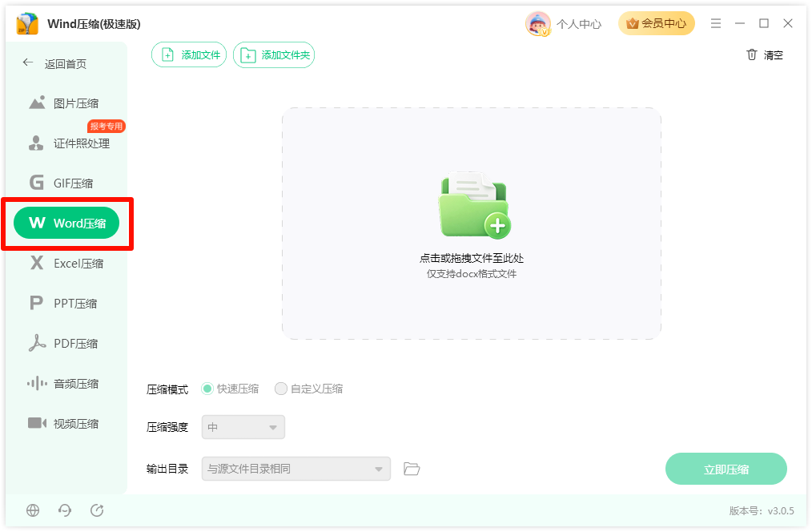The height and width of the screenshot is (532, 812).
Task: Open 个人中心 link in title bar
Action: point(579,24)
